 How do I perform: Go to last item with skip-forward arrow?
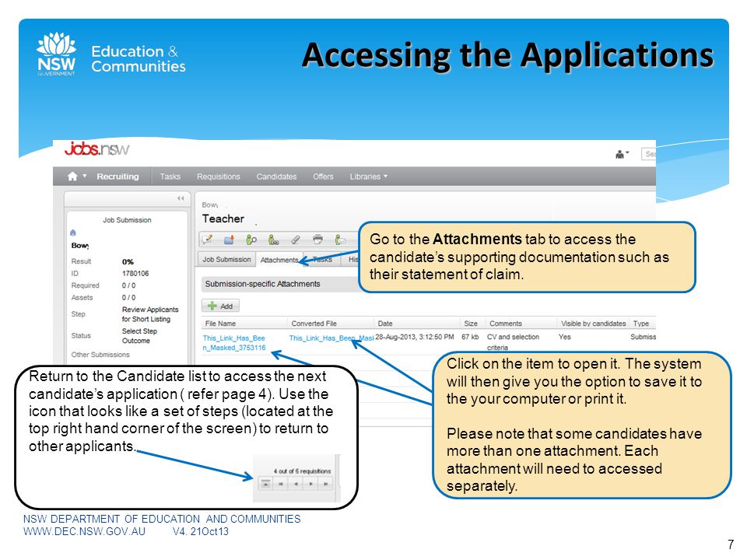click(x=325, y=484)
